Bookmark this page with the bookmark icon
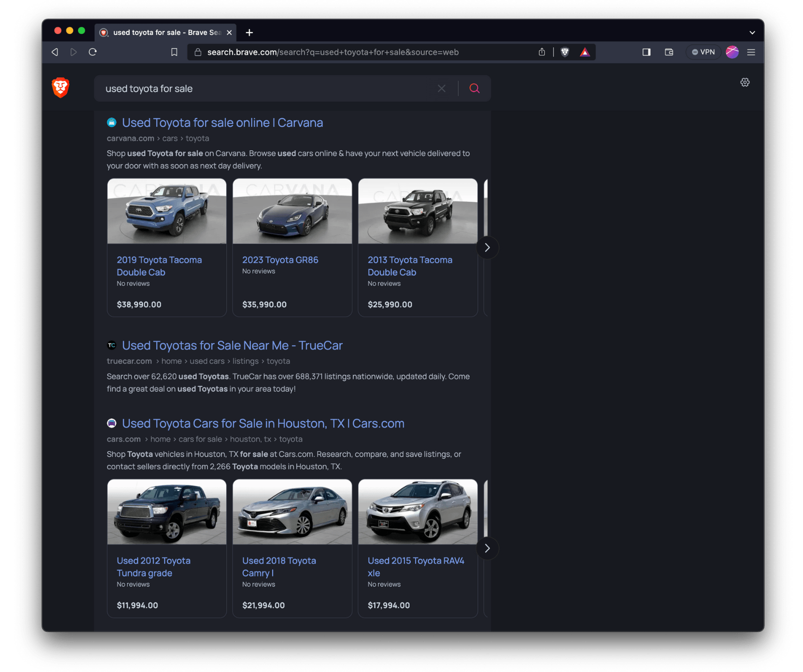Image resolution: width=803 pixels, height=672 pixels. (x=174, y=52)
